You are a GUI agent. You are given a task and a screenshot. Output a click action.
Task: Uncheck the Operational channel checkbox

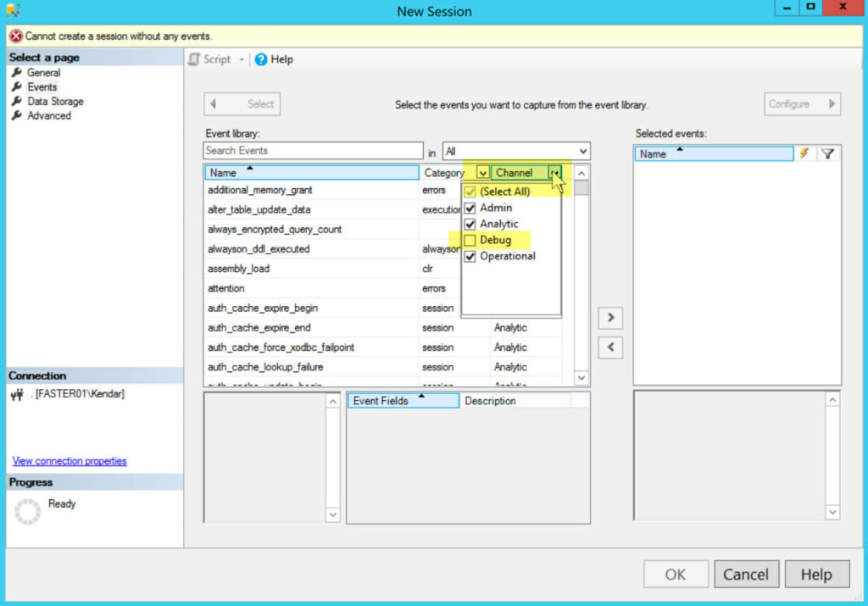pyautogui.click(x=470, y=256)
